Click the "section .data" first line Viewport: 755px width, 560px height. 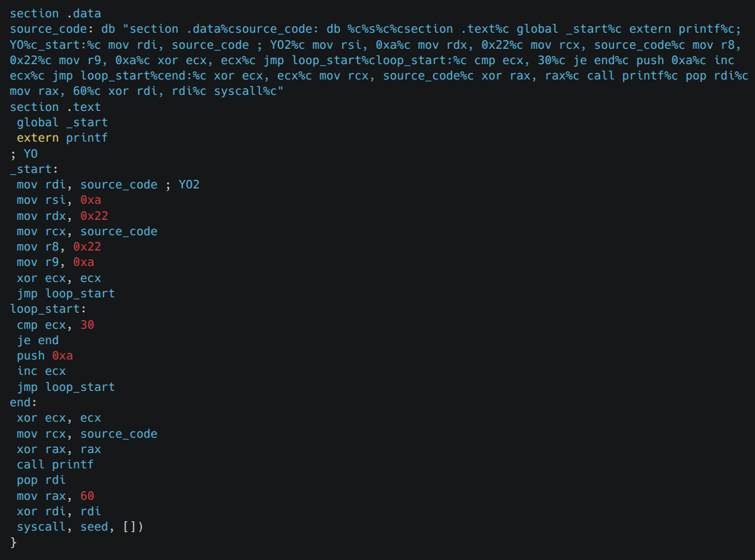coord(55,13)
